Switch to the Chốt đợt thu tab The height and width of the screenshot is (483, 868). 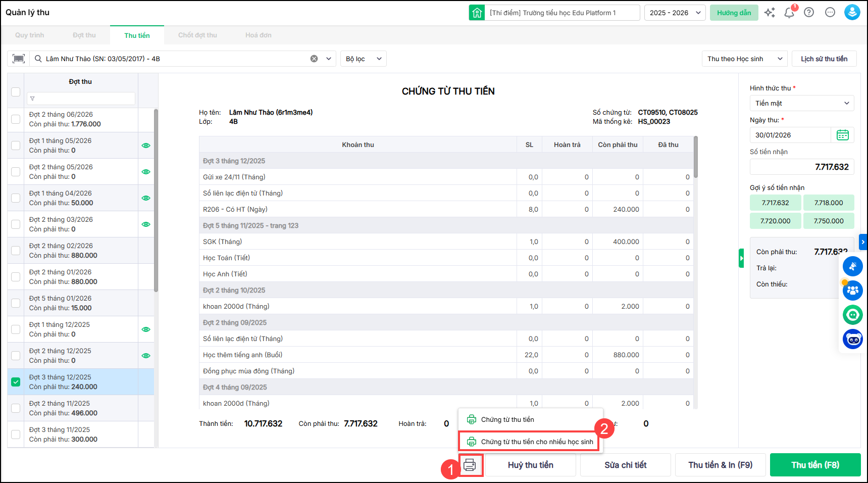tap(197, 35)
